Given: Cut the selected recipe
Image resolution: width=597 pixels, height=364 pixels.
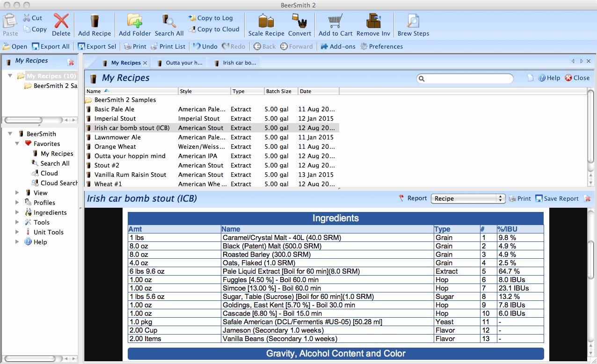Looking at the screenshot, I should (x=32, y=18).
